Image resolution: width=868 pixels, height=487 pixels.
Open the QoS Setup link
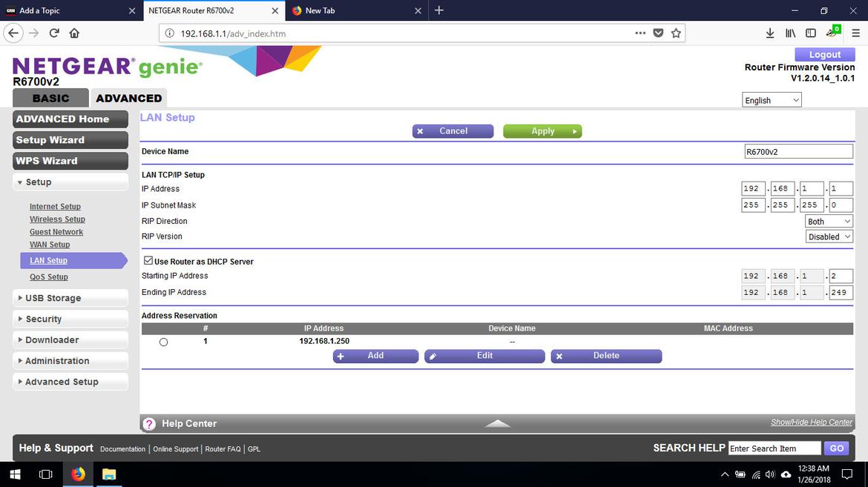[49, 276]
